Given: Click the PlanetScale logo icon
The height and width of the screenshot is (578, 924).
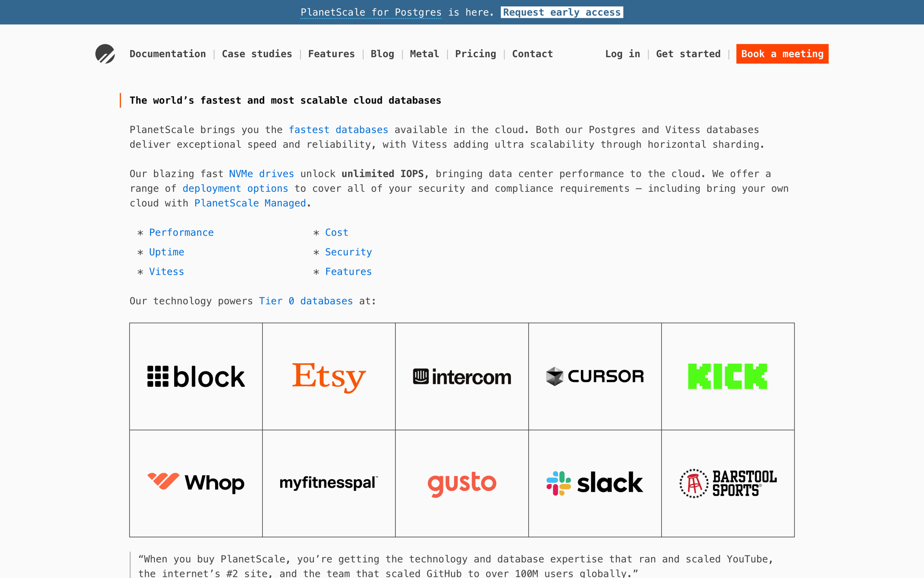Looking at the screenshot, I should point(105,54).
